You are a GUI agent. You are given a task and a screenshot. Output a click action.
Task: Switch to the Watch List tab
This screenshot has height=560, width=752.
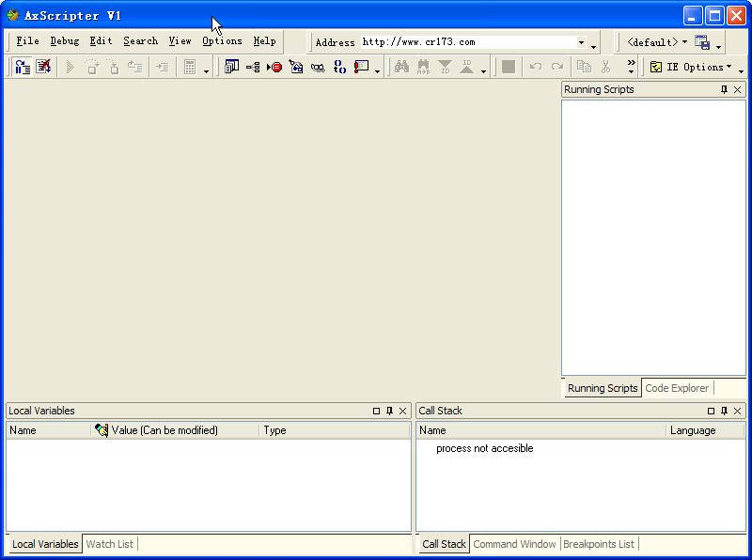[x=110, y=544]
